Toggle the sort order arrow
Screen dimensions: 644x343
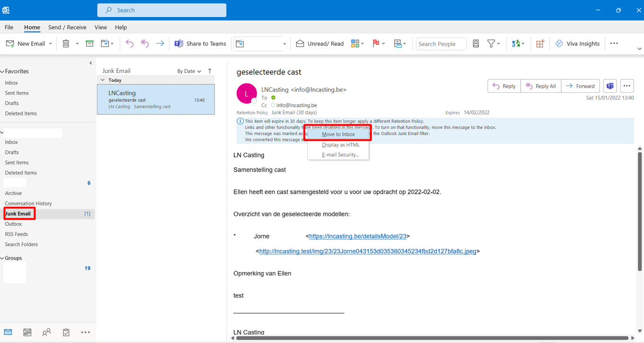click(x=210, y=71)
